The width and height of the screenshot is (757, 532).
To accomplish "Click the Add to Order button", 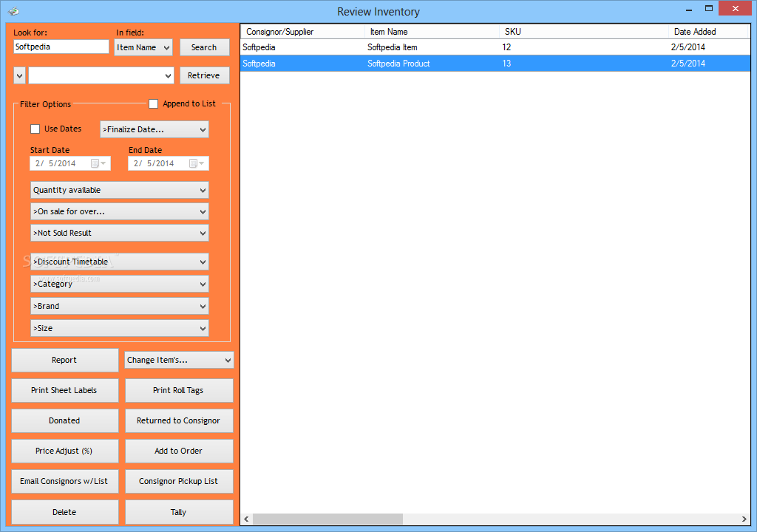I will point(179,451).
